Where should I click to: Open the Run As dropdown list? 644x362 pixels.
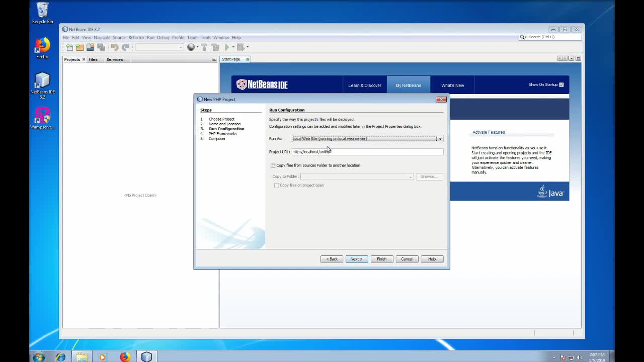439,138
